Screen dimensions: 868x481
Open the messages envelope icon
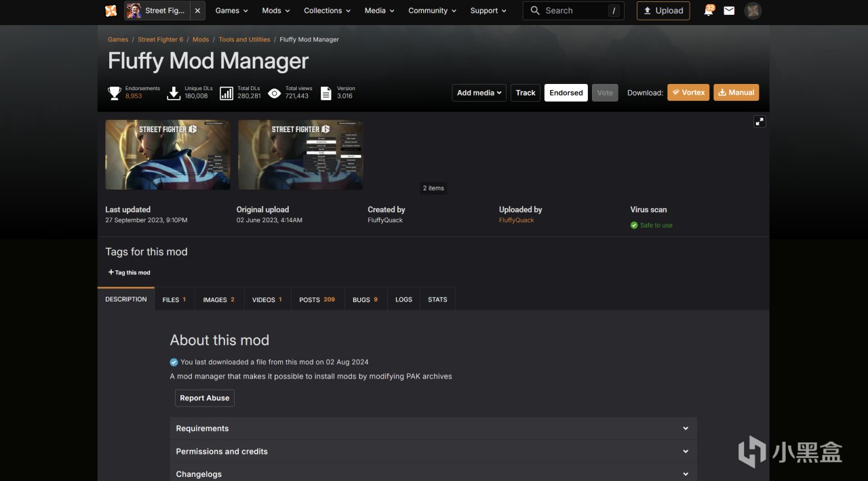[x=729, y=11]
